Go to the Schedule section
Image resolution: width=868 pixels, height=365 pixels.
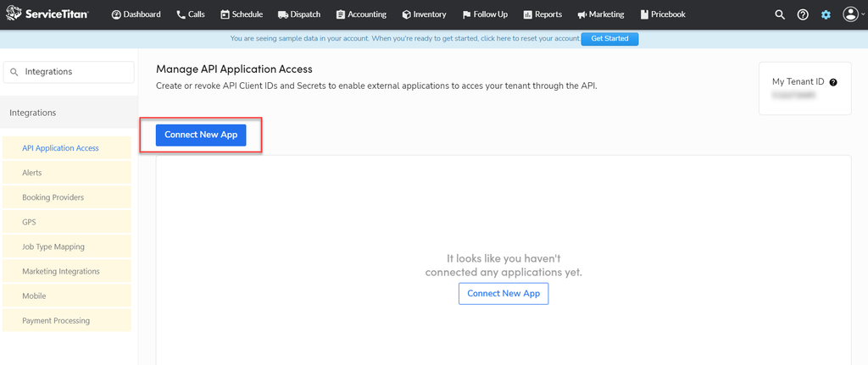coord(242,14)
